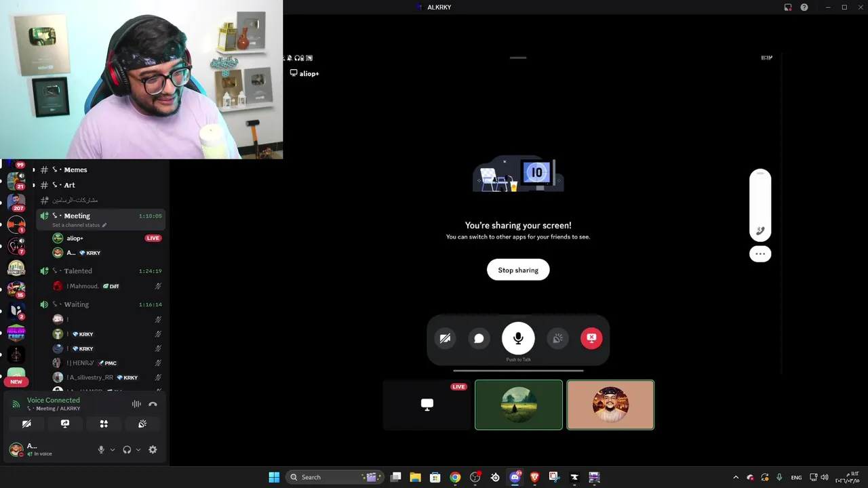Open the inbox icon in title bar
The image size is (868, 488).
click(x=788, y=7)
